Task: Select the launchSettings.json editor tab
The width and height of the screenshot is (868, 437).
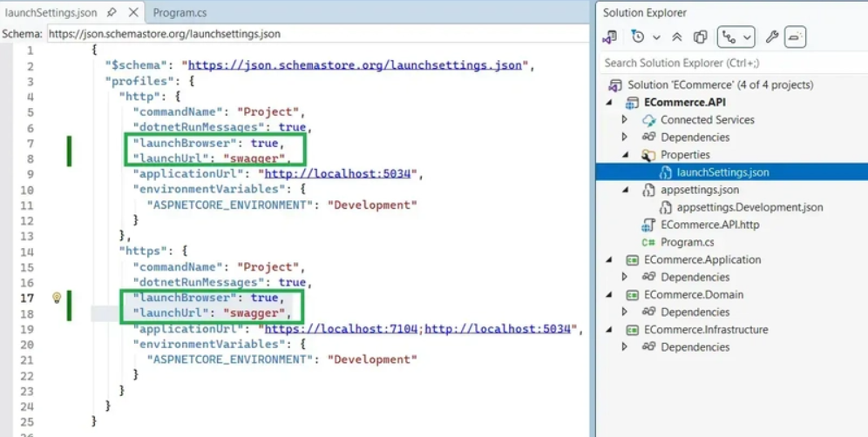Action: coord(51,12)
